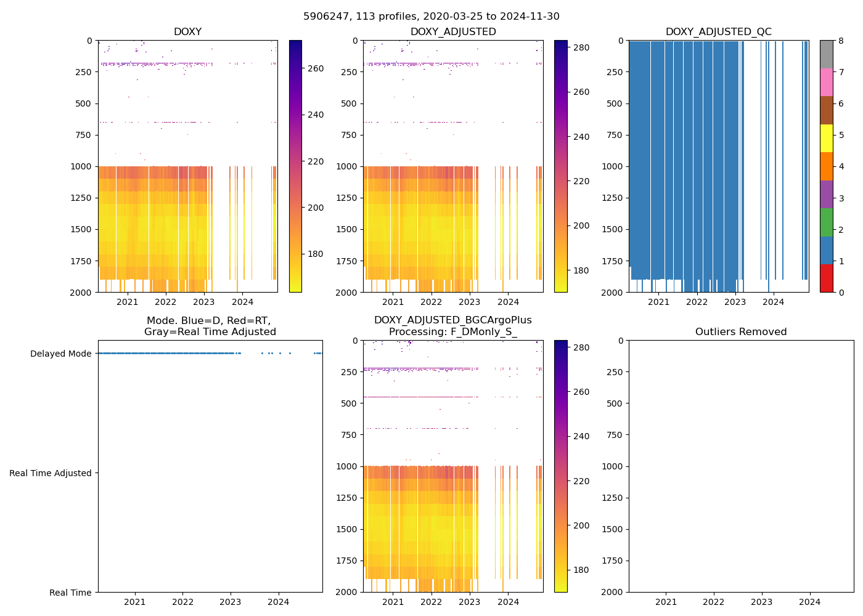Click the 'Delayed Mode' y-axis label

coord(60,354)
